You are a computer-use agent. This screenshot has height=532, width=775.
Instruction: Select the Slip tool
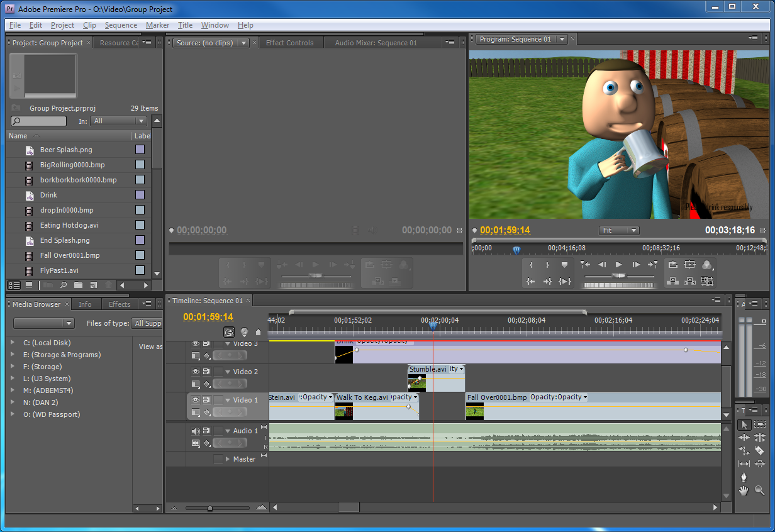744,464
